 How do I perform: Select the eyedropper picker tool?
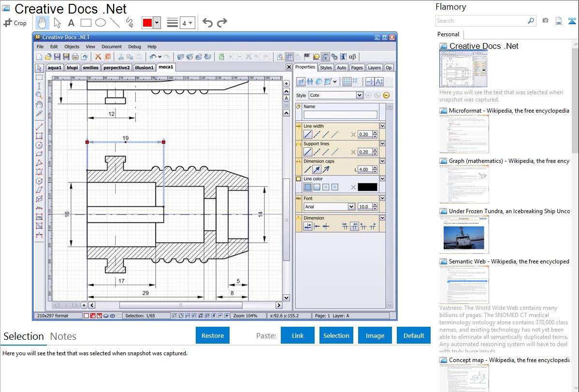pyautogui.click(x=39, y=113)
